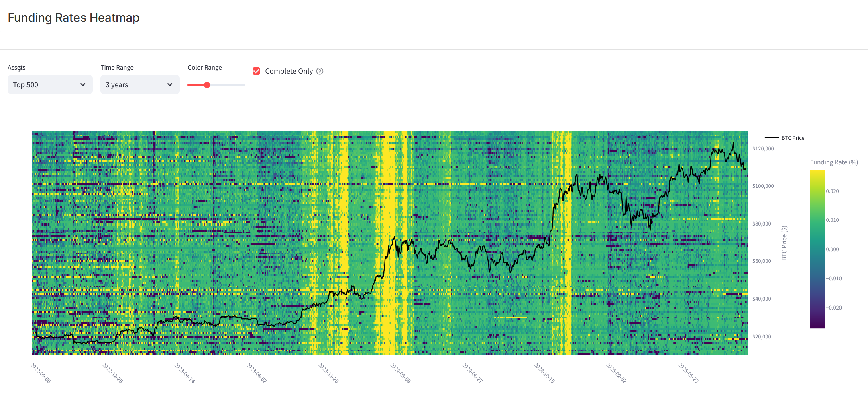
Task: Open the Assets dropdown showing Top 500
Action: click(45, 85)
